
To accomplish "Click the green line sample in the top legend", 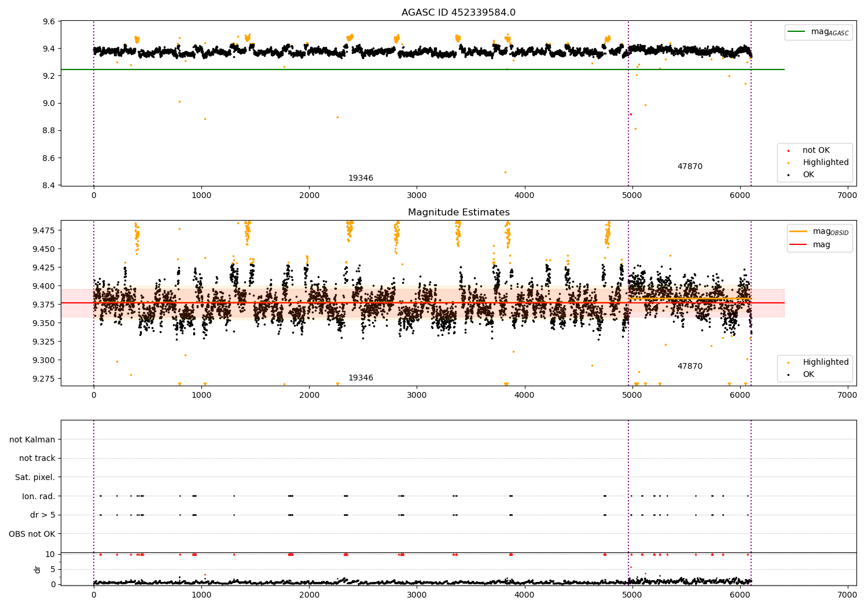I will [x=797, y=32].
